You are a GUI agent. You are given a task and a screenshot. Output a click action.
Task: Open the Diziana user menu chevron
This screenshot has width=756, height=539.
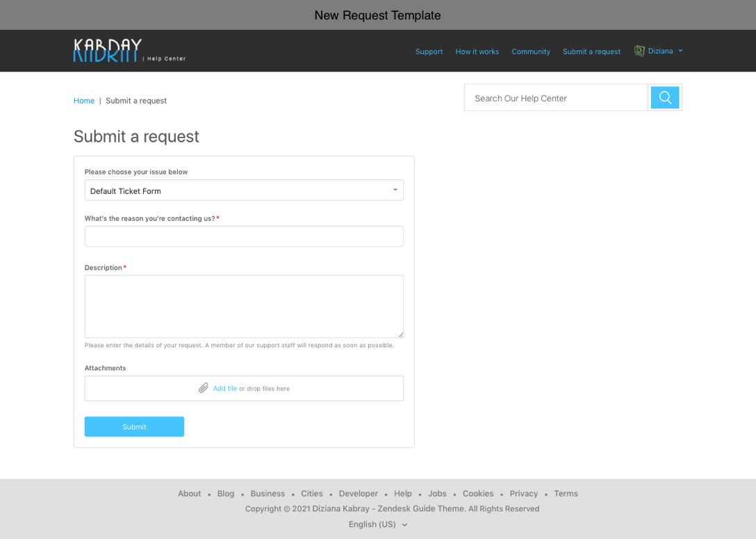pos(680,51)
